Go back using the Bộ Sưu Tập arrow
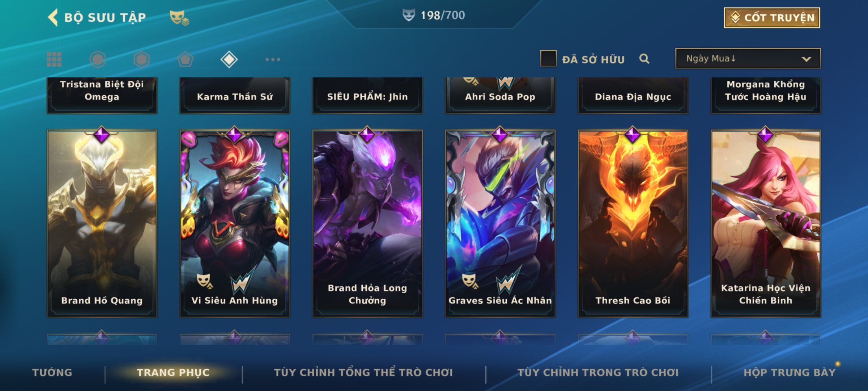The height and width of the screenshot is (391, 868). point(53,17)
